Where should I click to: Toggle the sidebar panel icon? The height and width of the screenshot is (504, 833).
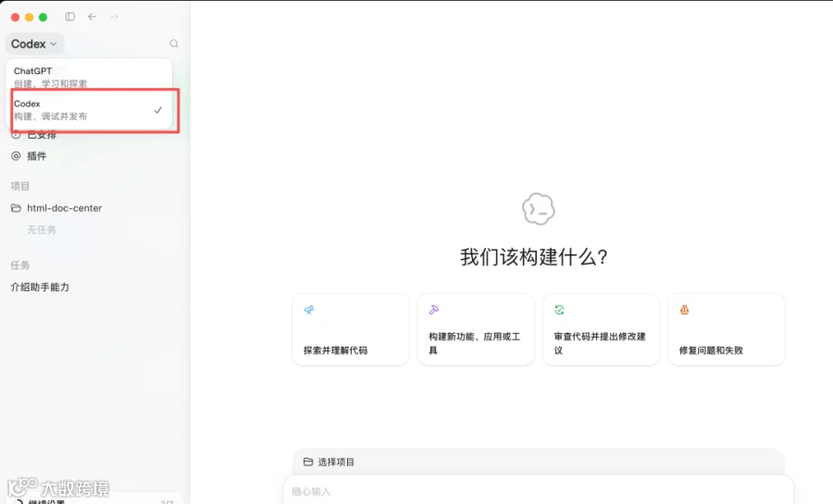tap(70, 17)
